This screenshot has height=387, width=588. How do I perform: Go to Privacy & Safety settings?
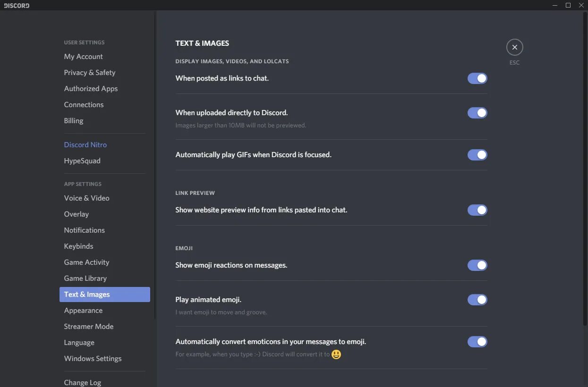click(90, 73)
